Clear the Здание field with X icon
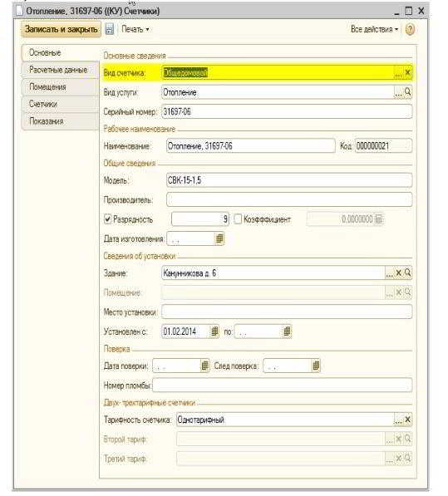The image size is (448, 496). tap(399, 273)
